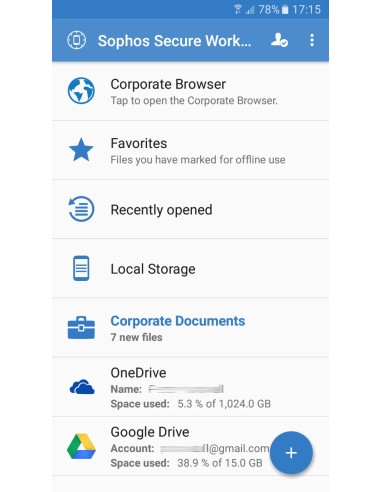Tap the 78% battery indicator
381x492 pixels.
coord(273,9)
